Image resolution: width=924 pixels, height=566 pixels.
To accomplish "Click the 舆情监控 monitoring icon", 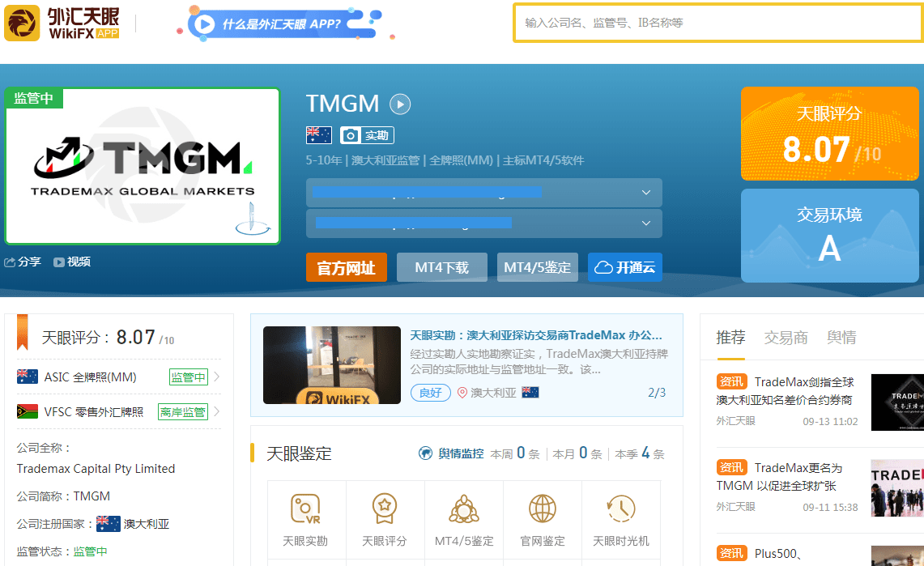I will point(425,453).
